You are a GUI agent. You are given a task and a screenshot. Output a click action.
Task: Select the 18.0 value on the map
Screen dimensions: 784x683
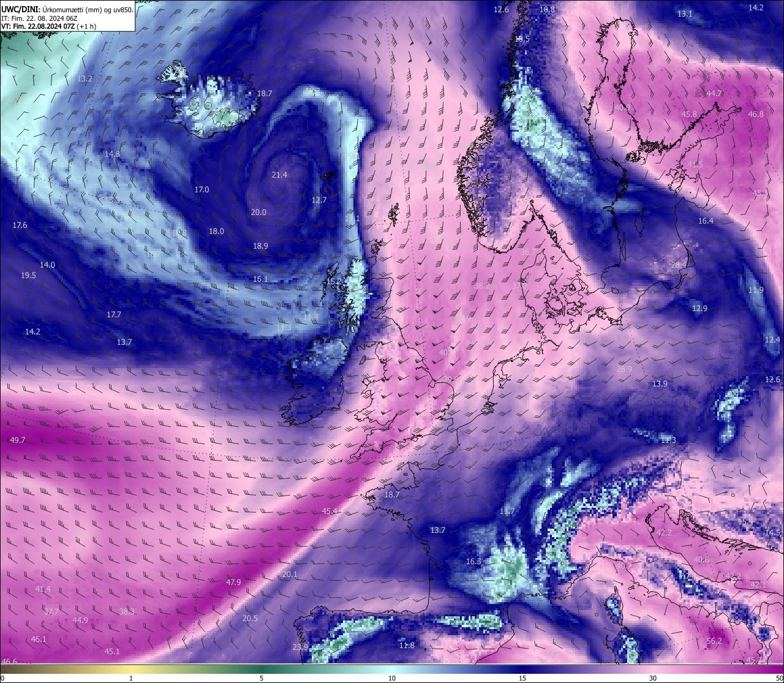[x=216, y=231]
